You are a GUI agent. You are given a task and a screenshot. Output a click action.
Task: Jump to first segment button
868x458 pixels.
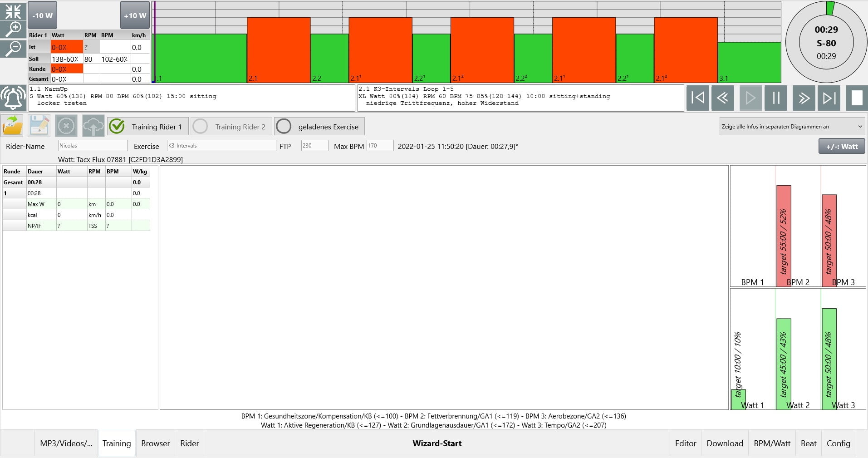pos(697,98)
